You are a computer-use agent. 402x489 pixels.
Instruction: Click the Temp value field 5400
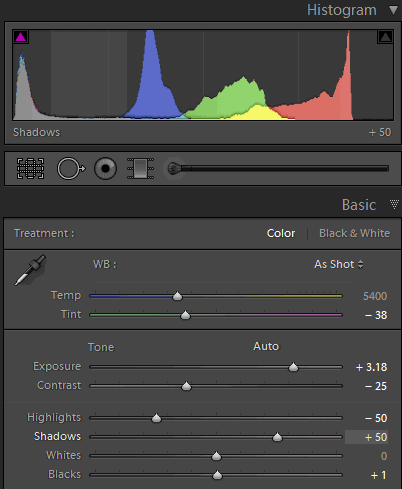click(375, 296)
